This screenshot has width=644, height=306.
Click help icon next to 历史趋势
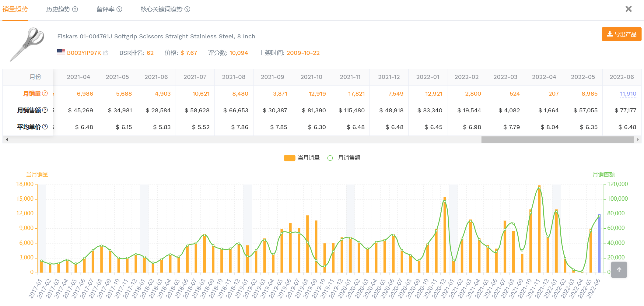pos(75,9)
